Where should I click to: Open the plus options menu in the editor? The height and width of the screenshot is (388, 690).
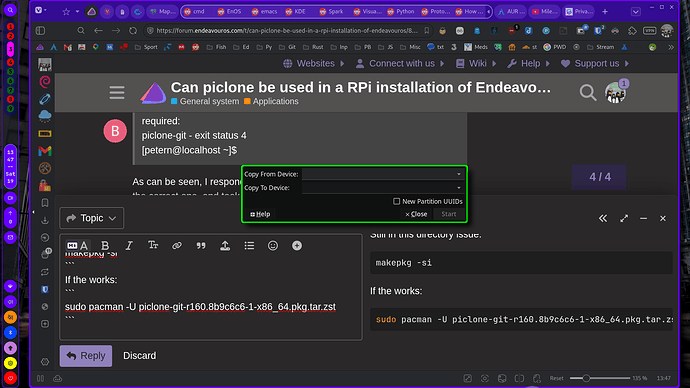point(297,245)
